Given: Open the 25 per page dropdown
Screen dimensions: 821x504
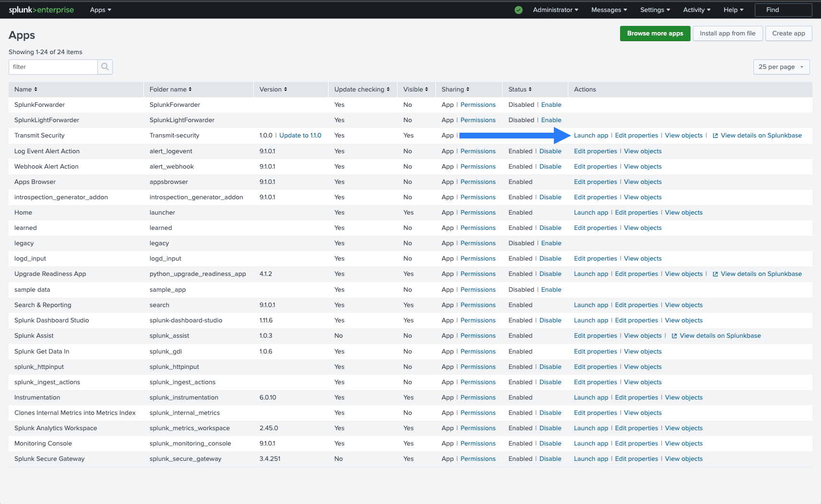Looking at the screenshot, I should (x=781, y=67).
